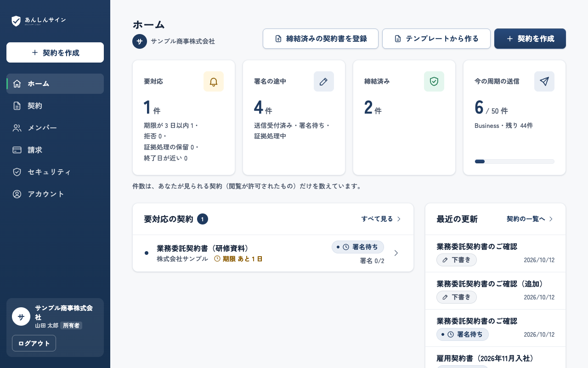Click the 所有者 role badge
Viewport: 588px width, 368px height.
tap(71, 325)
